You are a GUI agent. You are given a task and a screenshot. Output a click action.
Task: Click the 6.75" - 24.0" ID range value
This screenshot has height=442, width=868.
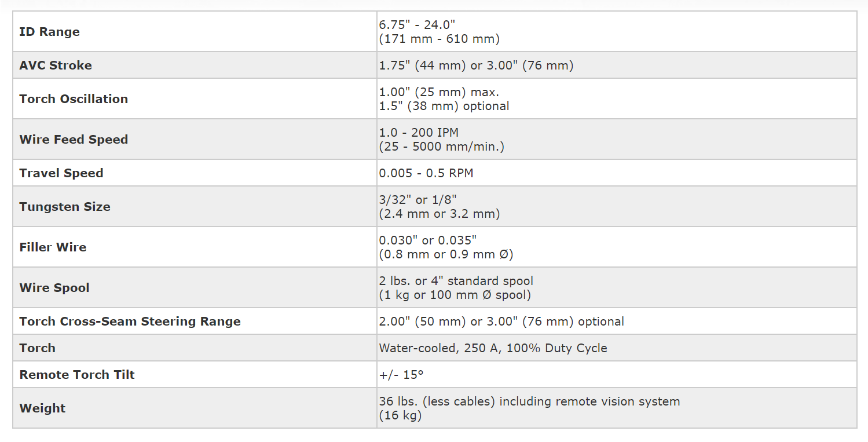pyautogui.click(x=417, y=25)
